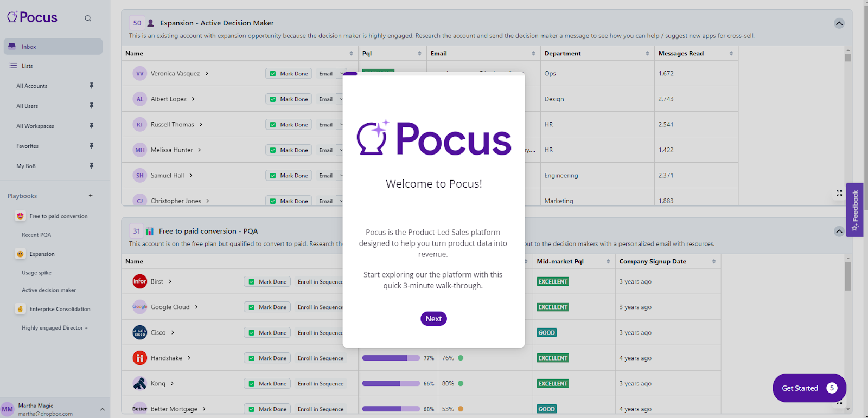Click the VV avatar for Veronica Vasquez
Viewport: 868px width, 418px height.
140,73
